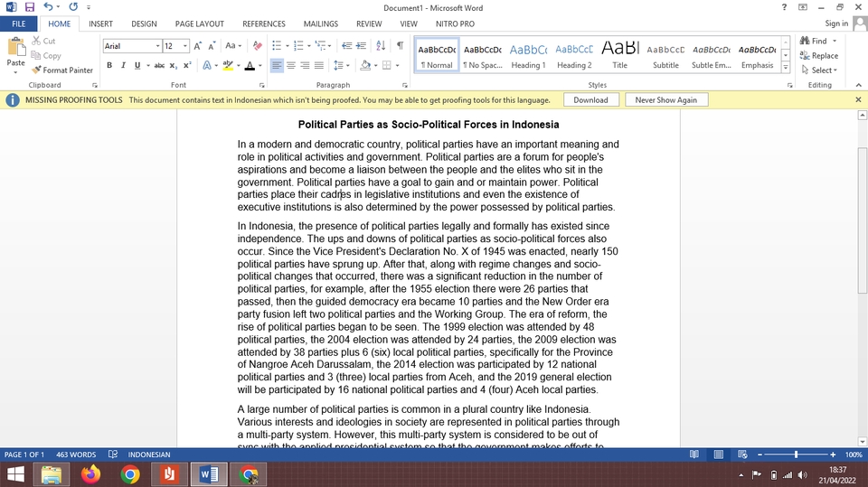Viewport: 868px width, 487px height.
Task: Apply Title style
Action: click(x=620, y=55)
